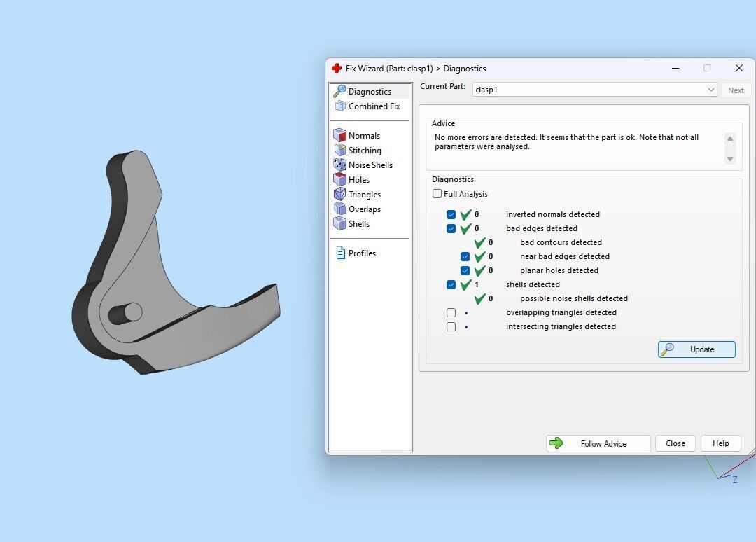Click 'possible noise shells detected' text
756x542 pixels.
coord(574,298)
